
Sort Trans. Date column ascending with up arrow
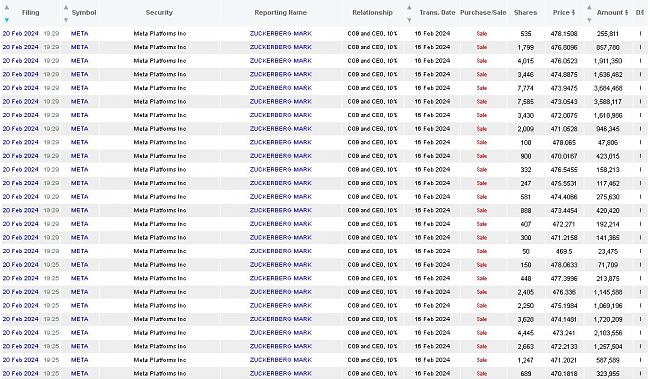409,7
